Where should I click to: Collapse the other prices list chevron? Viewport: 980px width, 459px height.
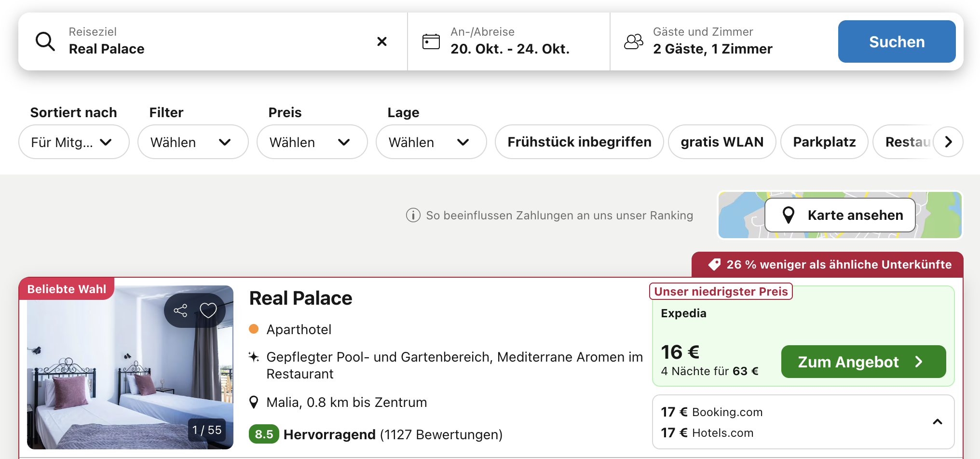click(937, 422)
